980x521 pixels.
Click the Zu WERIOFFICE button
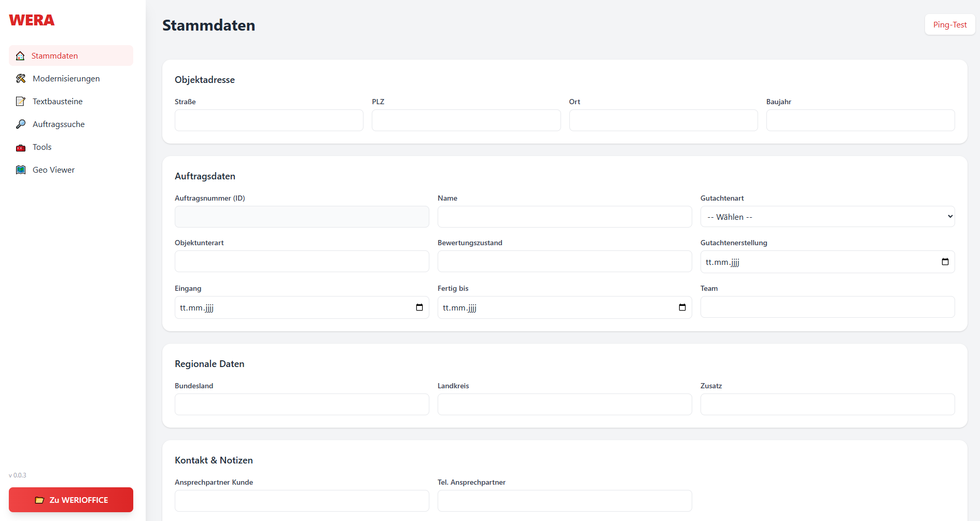click(x=71, y=500)
